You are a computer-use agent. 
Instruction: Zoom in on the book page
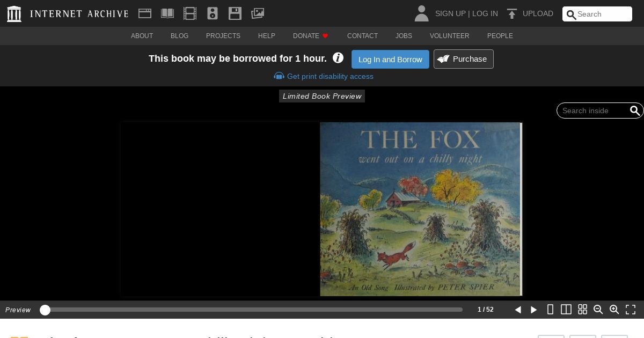point(614,310)
